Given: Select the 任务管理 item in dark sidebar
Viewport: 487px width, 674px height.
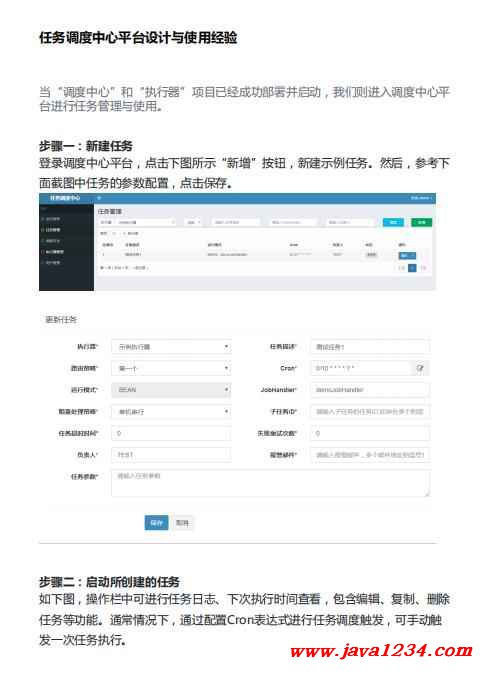Looking at the screenshot, I should (x=52, y=230).
